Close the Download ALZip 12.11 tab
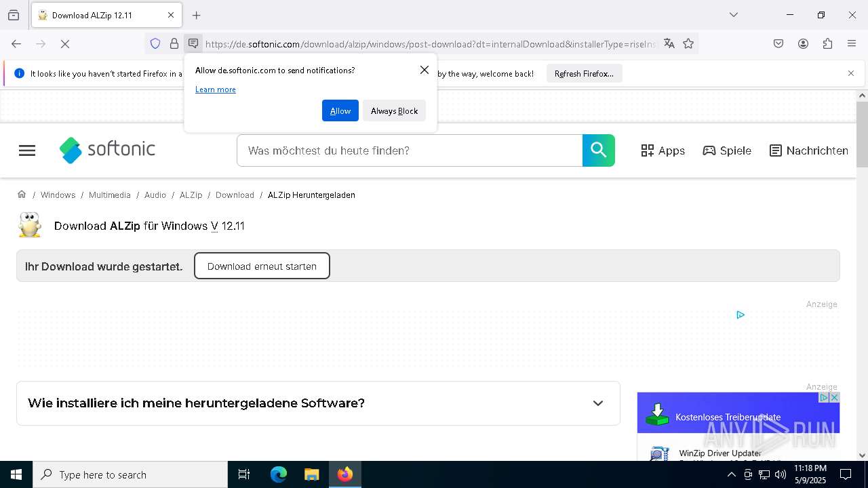Screen dimensions: 868x488 171,15
